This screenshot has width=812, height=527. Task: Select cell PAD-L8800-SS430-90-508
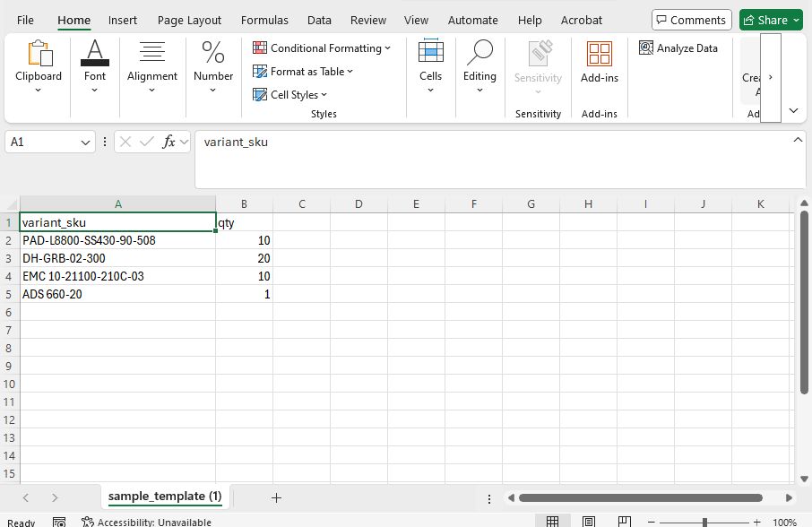(x=117, y=241)
